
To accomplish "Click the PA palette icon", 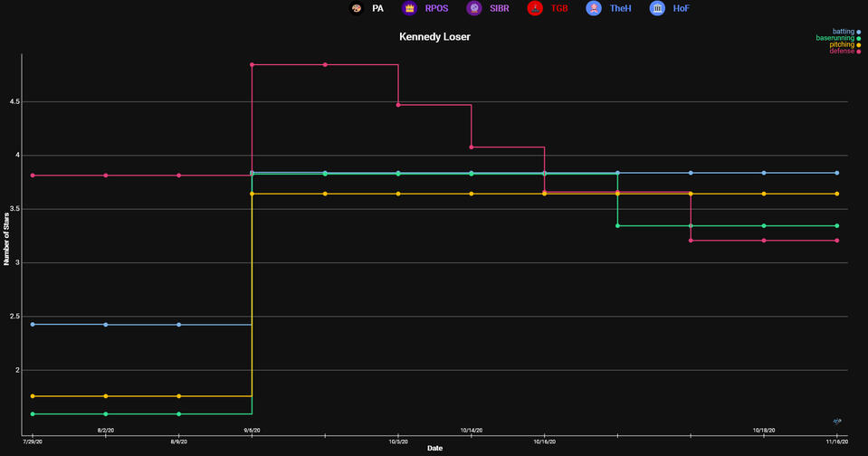I will tap(357, 8).
